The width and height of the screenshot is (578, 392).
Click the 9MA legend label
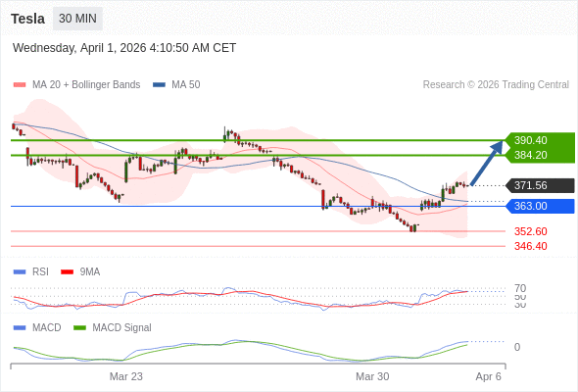tap(90, 272)
